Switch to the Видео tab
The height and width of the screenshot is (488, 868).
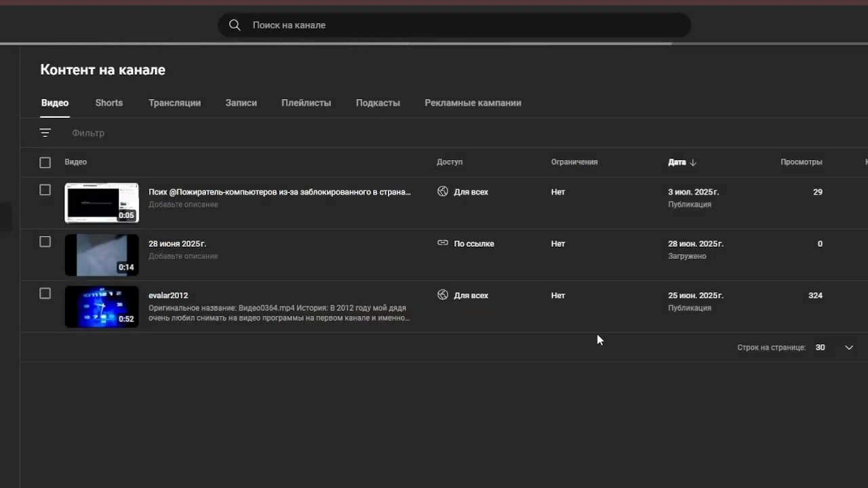click(x=55, y=103)
